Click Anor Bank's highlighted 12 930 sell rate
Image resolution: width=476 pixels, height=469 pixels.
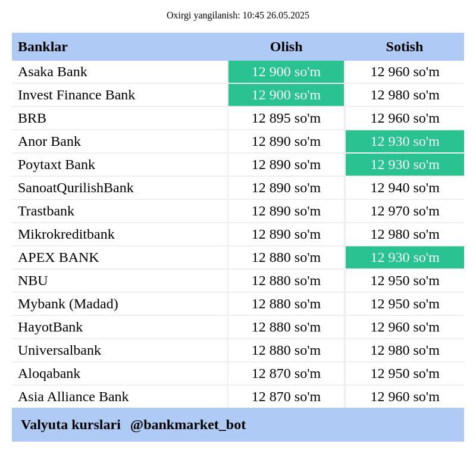(x=405, y=142)
